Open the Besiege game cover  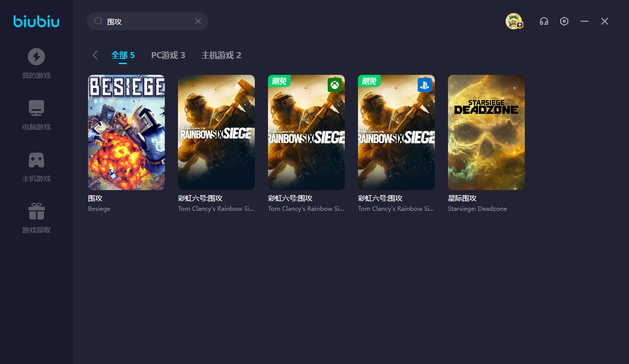coord(126,132)
